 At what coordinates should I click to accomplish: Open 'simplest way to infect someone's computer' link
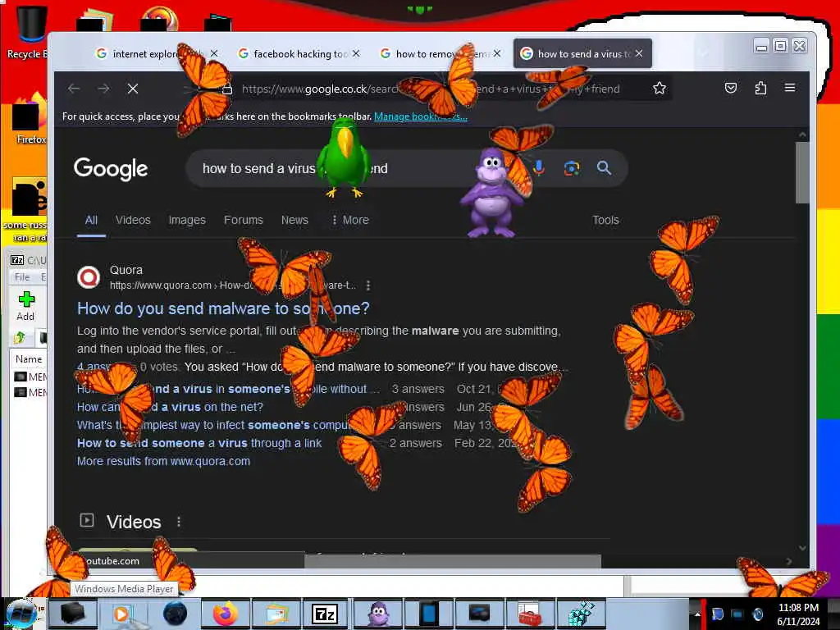tap(213, 425)
